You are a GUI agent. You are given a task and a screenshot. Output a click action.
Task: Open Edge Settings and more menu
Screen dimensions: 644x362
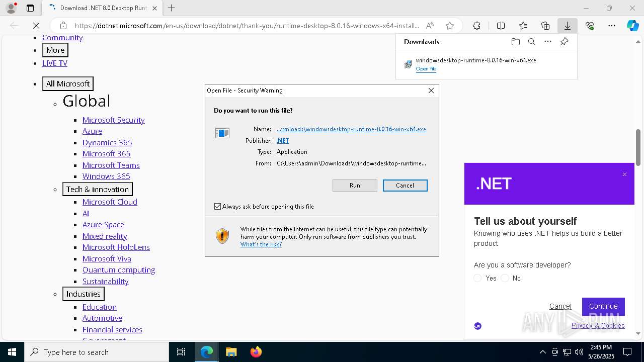612,26
